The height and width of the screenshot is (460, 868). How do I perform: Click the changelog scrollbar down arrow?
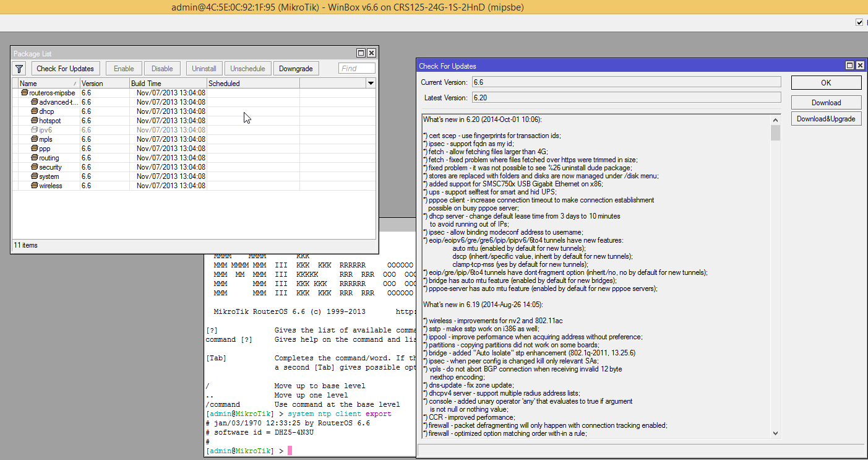(x=775, y=433)
